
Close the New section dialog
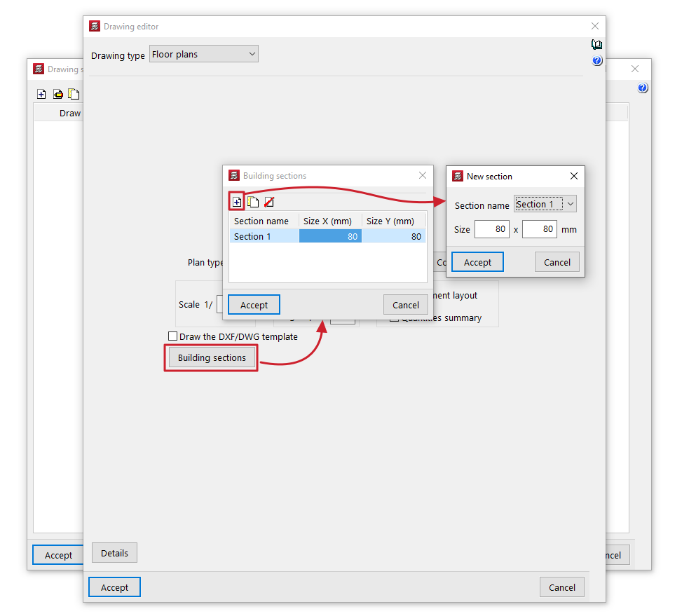pyautogui.click(x=574, y=176)
